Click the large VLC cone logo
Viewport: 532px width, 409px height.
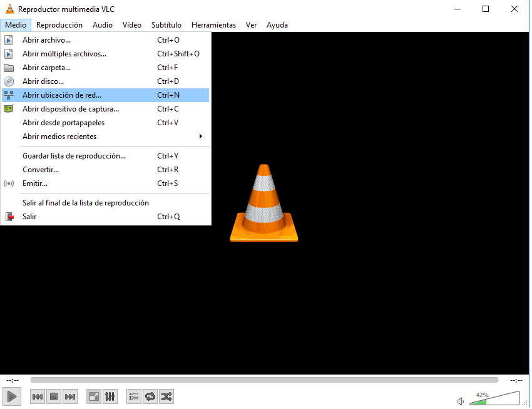264,203
